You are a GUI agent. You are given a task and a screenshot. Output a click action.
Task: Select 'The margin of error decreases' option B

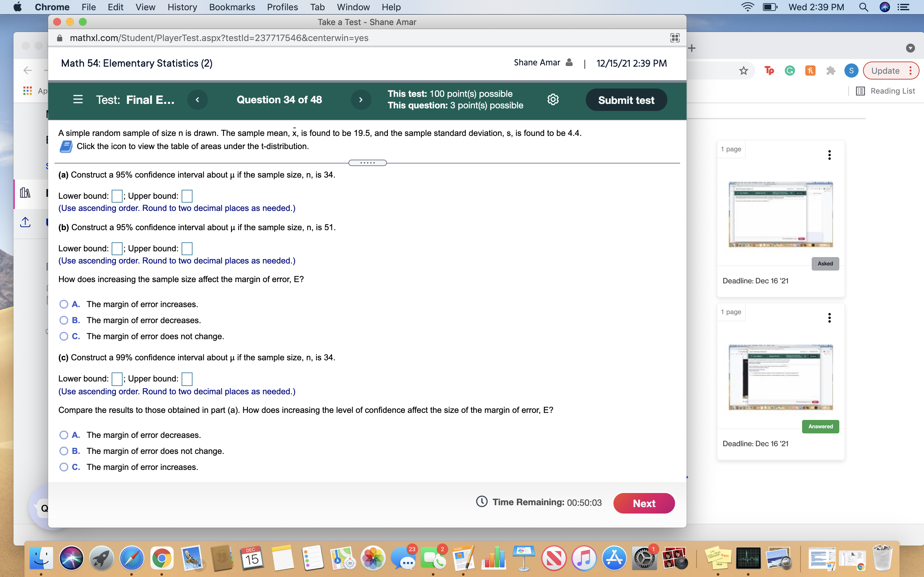click(64, 320)
